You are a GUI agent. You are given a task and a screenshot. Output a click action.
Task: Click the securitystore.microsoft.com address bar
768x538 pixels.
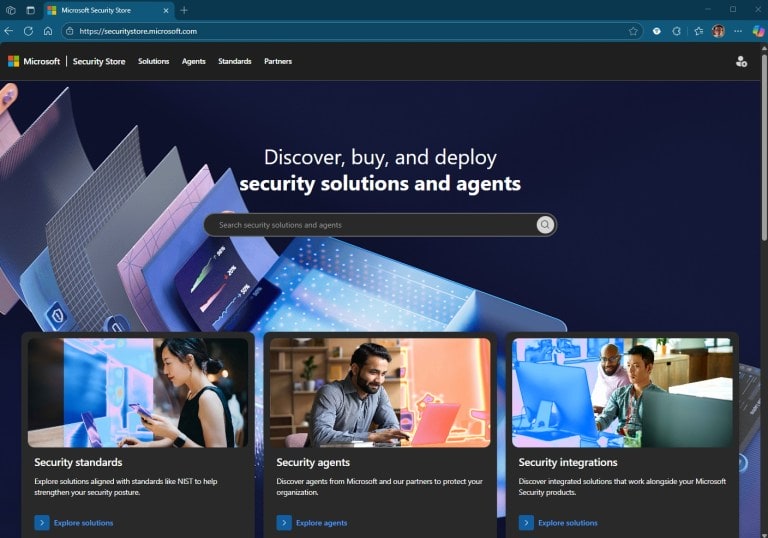pos(353,31)
